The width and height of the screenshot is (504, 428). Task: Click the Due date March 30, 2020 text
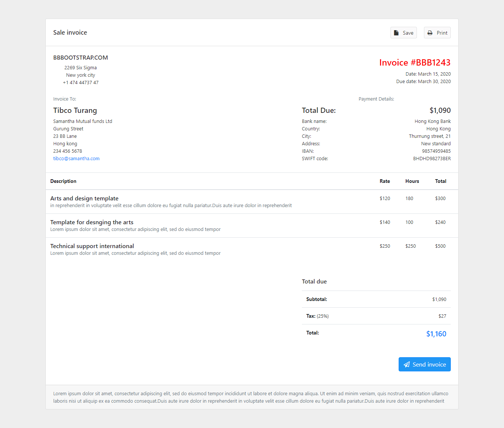[x=423, y=81]
